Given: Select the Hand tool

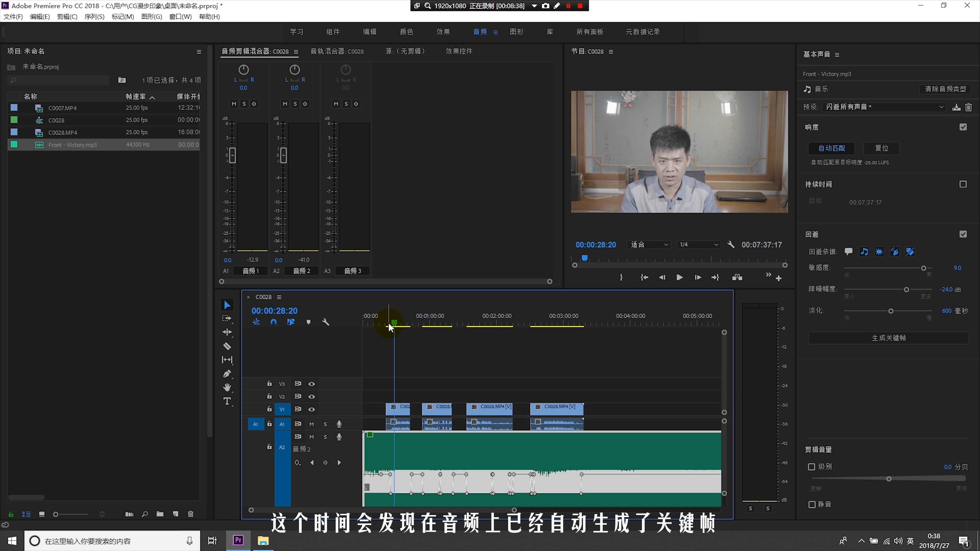Looking at the screenshot, I should point(227,387).
